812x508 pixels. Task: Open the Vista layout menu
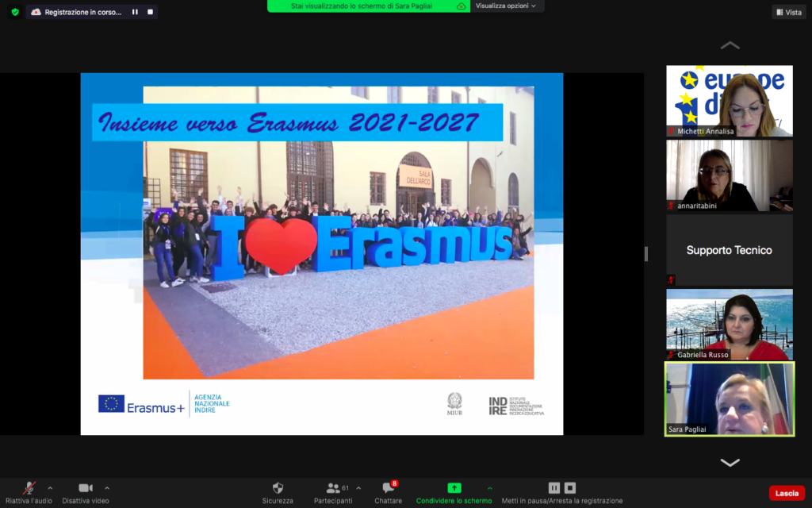(789, 12)
